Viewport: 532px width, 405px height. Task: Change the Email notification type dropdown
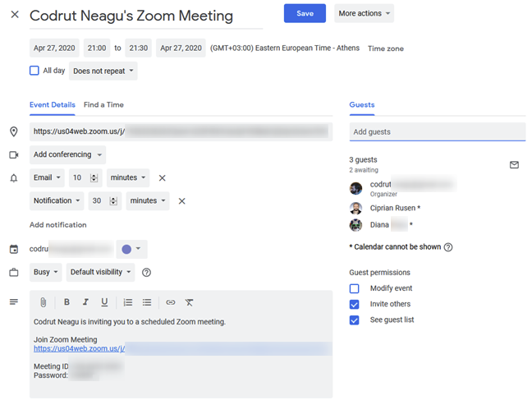[x=47, y=178]
